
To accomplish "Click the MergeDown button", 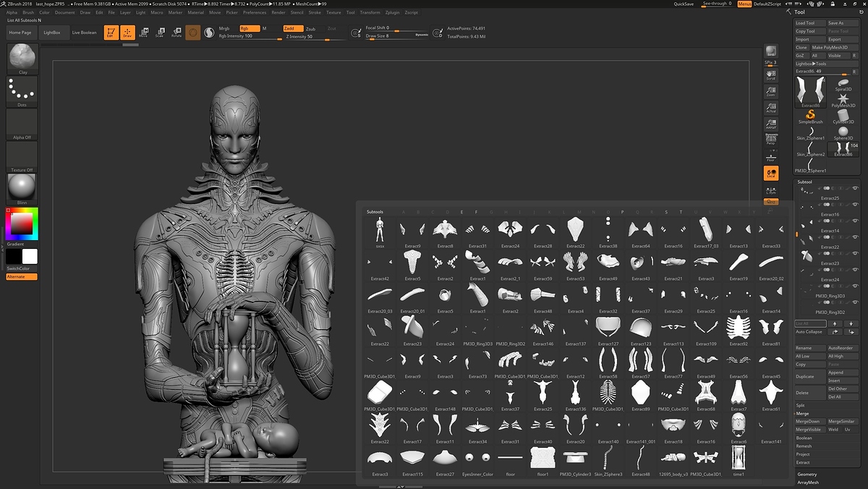I will pos(809,421).
